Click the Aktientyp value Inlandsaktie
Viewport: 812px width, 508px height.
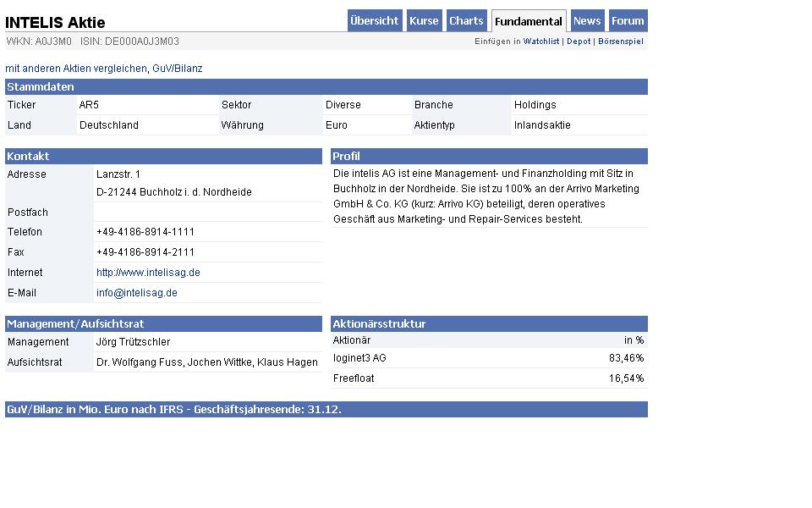542,125
